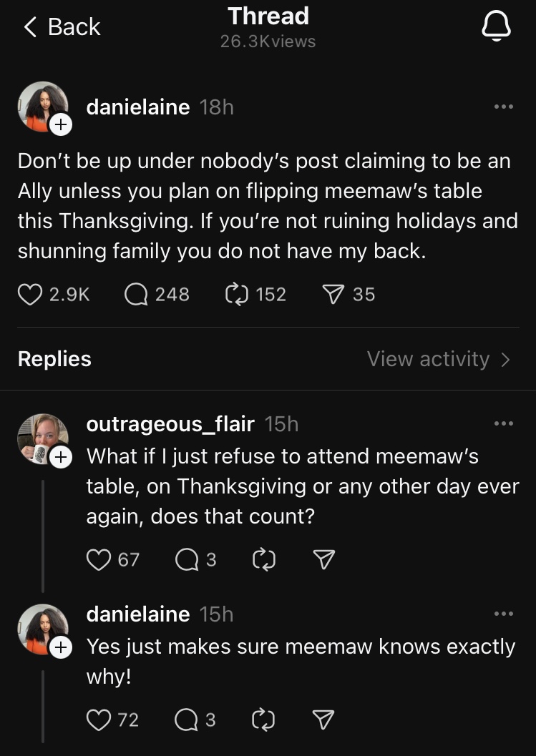
Task: Open danielaine's username at top post
Action: tap(137, 107)
